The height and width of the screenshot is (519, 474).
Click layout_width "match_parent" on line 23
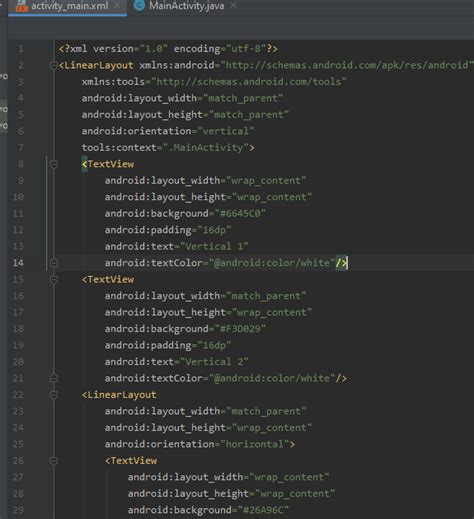click(x=266, y=411)
